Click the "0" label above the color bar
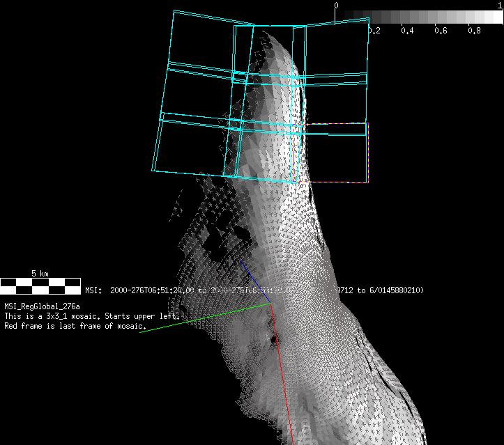 (336, 6)
